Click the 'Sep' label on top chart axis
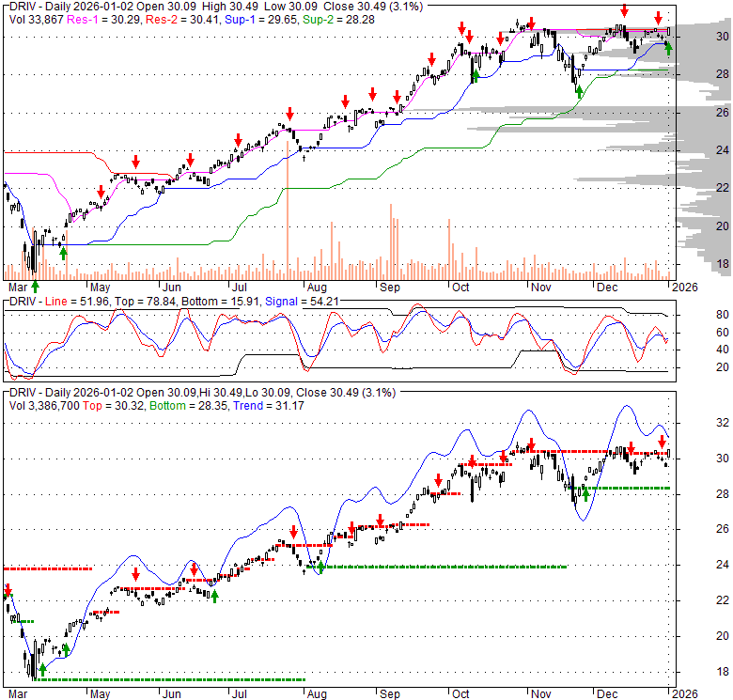The image size is (733, 700). coord(389,288)
